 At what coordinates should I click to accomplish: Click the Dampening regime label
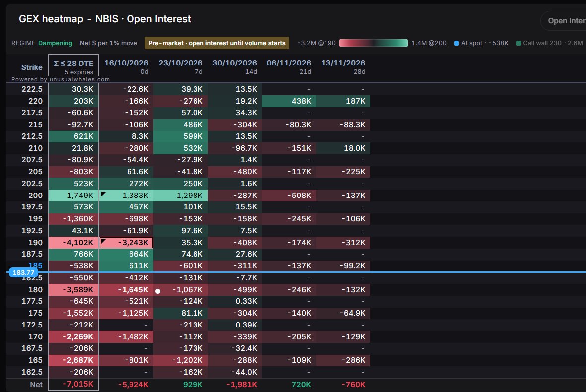click(x=55, y=43)
